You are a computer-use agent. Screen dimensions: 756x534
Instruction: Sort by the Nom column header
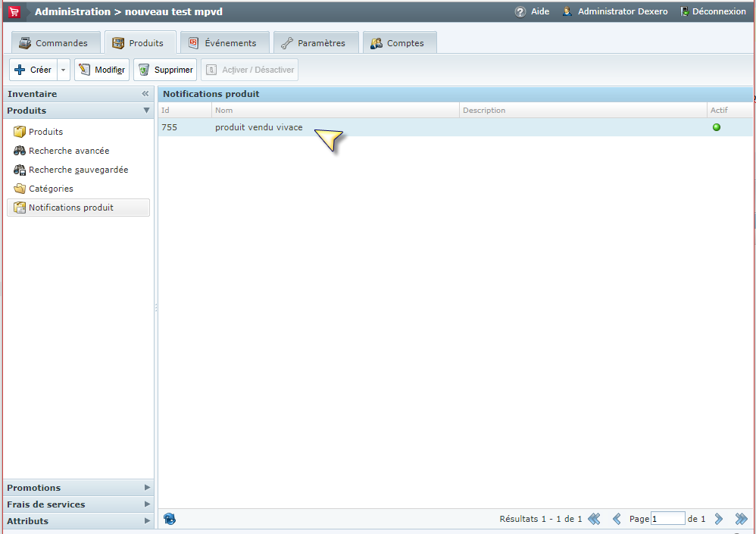tap(335, 111)
